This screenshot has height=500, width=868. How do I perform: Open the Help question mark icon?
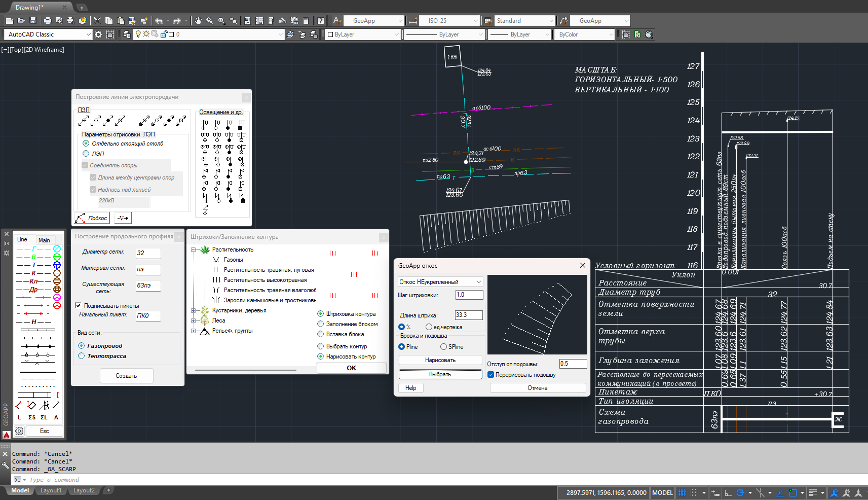pos(320,21)
